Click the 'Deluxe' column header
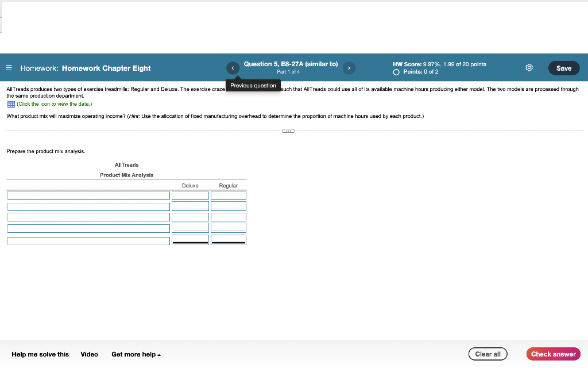This screenshot has width=588, height=368. pyautogui.click(x=190, y=186)
